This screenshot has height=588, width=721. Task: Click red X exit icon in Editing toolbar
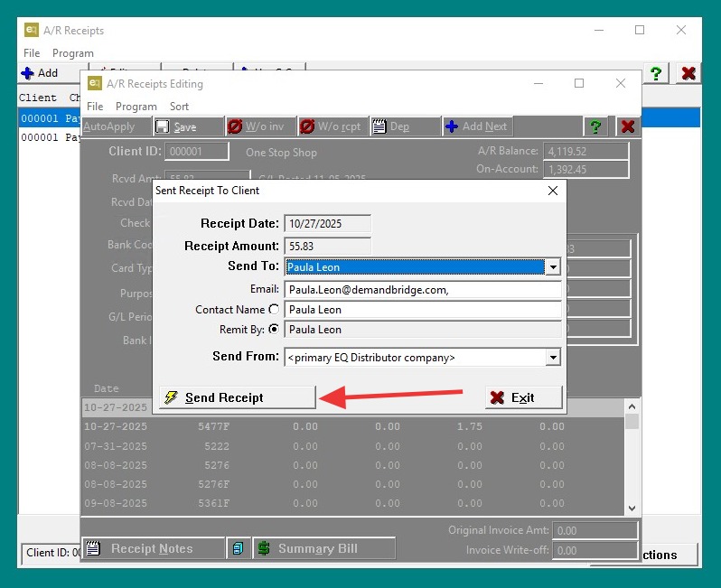point(628,126)
